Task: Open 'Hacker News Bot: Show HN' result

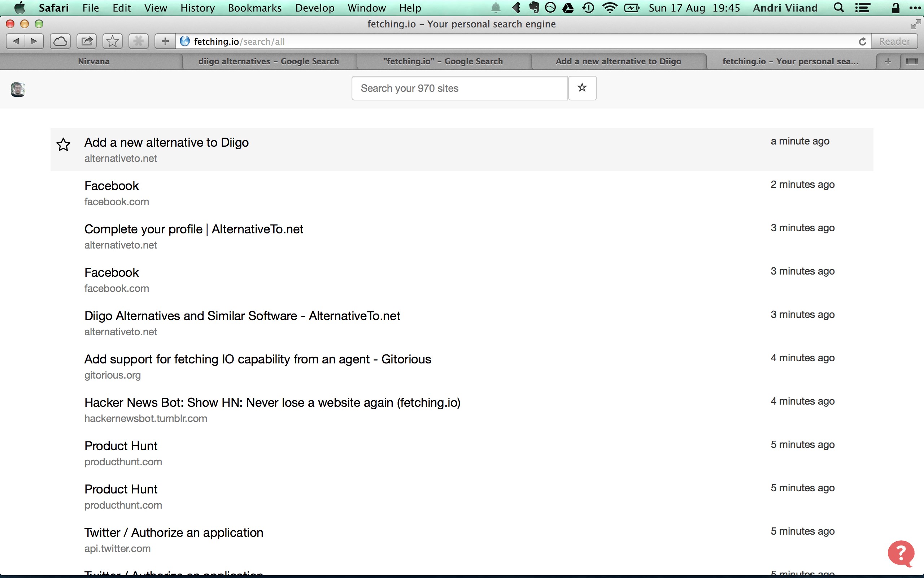Action: tap(272, 402)
